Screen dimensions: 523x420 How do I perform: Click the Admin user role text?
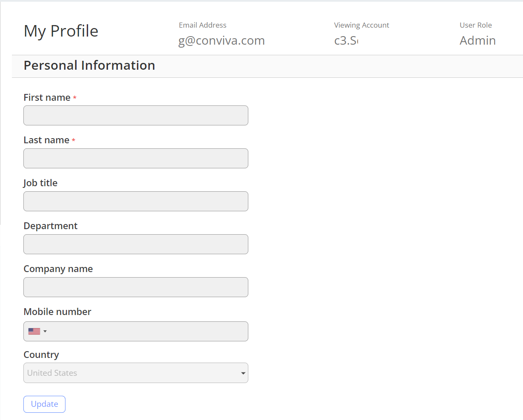coord(478,40)
